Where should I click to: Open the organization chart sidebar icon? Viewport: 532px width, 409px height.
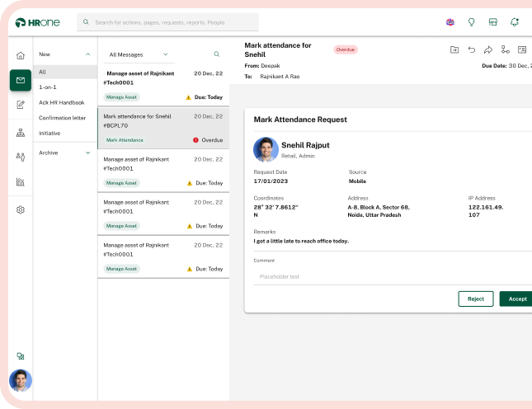pos(21,132)
